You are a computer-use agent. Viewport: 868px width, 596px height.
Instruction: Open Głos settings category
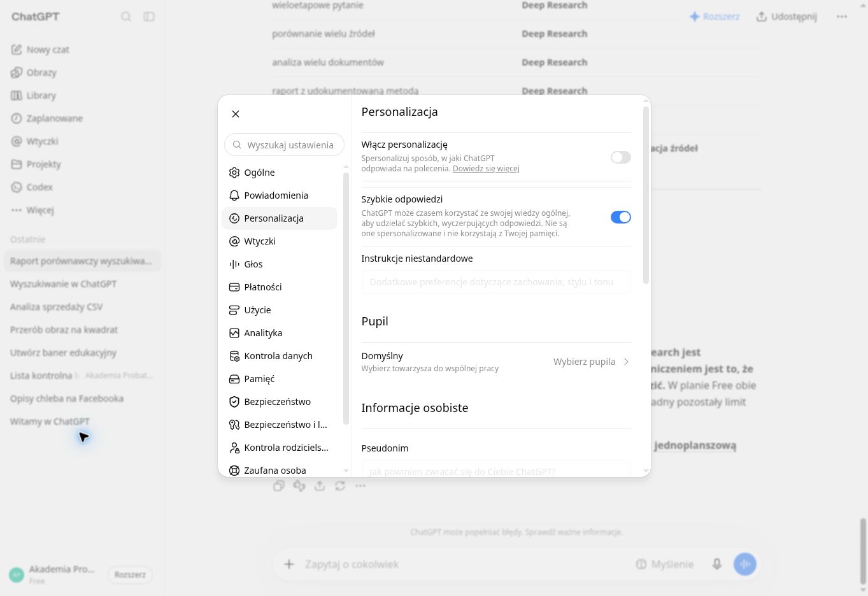(280, 264)
